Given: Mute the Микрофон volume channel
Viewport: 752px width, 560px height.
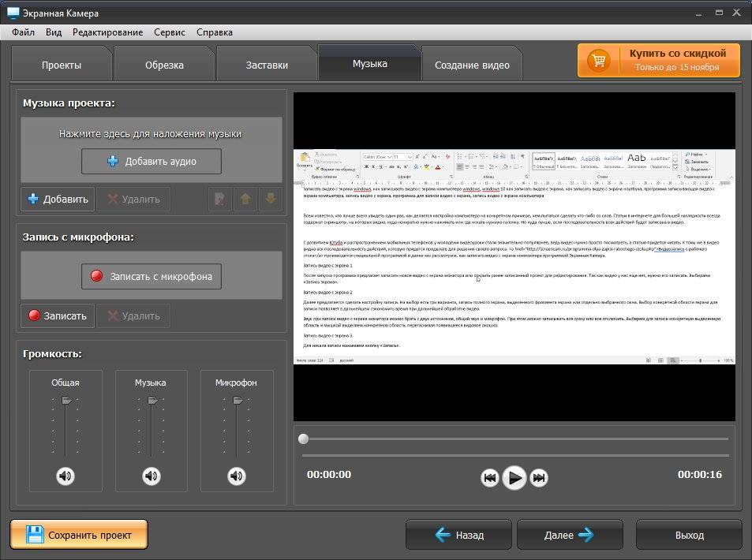Looking at the screenshot, I should 237,476.
